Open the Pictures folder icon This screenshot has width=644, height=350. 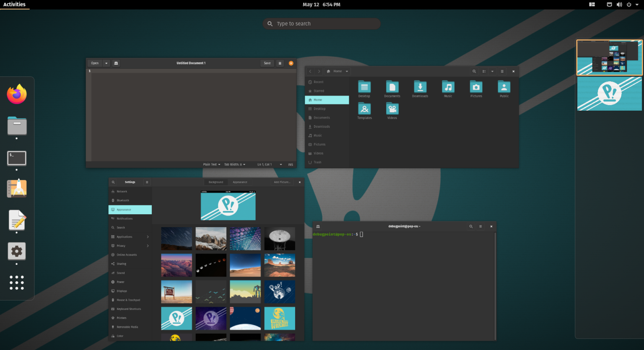click(476, 87)
